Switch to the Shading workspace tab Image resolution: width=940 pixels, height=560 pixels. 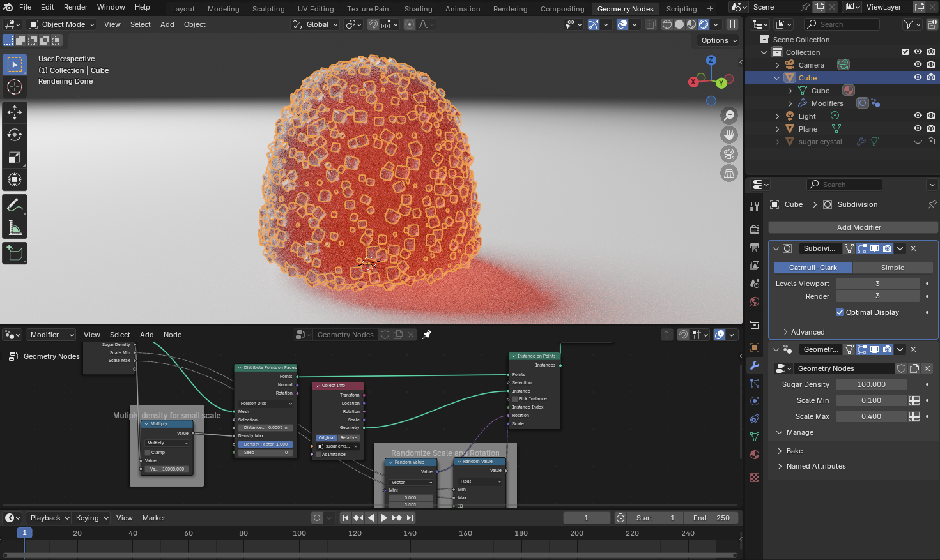pyautogui.click(x=418, y=9)
